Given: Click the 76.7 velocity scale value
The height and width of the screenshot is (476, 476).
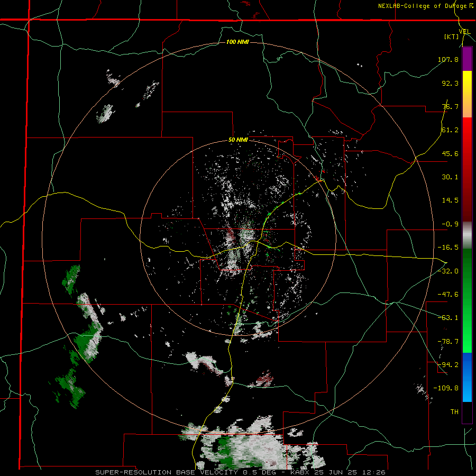Looking at the screenshot, I should 450,106.
